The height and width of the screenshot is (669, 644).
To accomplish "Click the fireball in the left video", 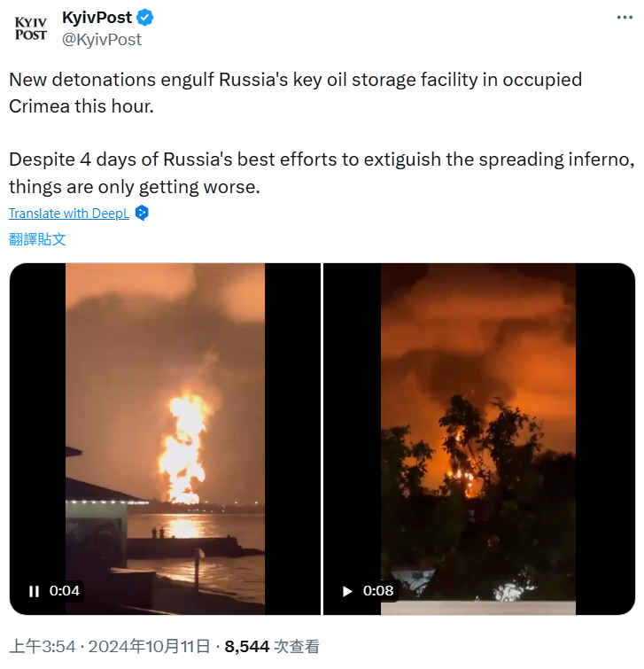I will [184, 447].
